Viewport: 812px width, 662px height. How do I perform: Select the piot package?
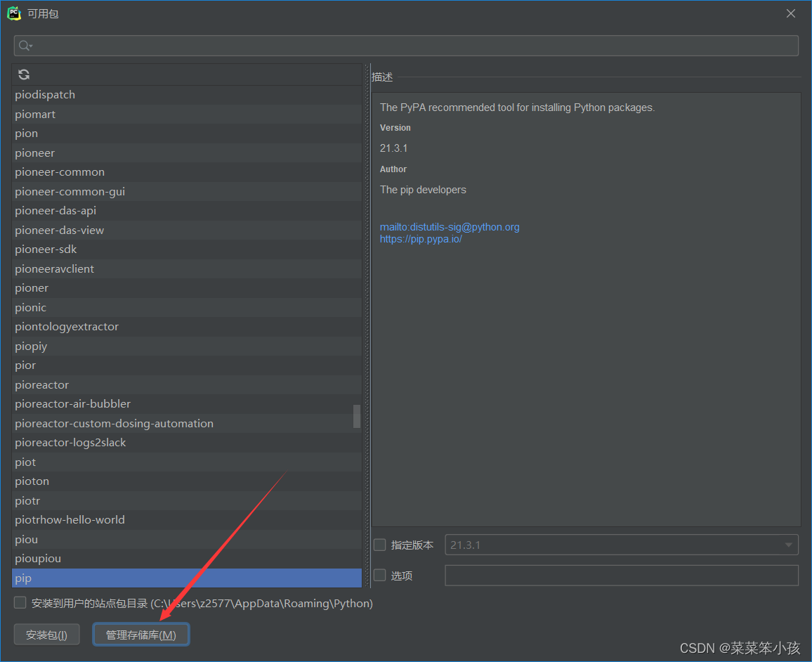pos(186,462)
